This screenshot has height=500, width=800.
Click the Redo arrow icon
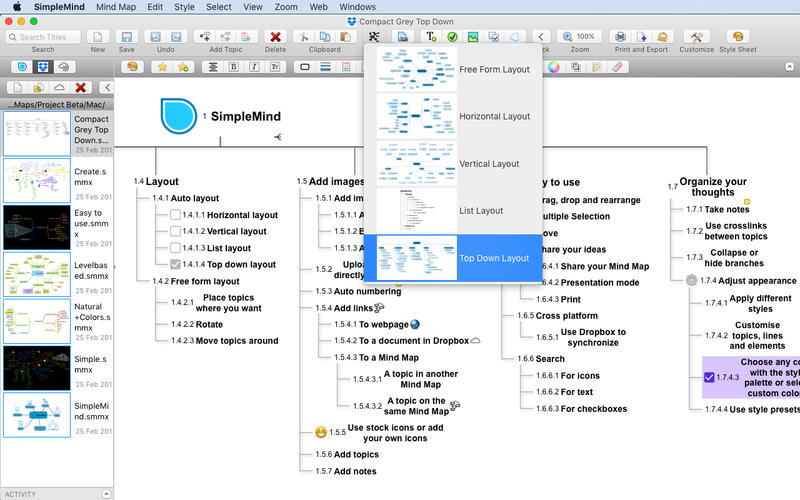[176, 37]
